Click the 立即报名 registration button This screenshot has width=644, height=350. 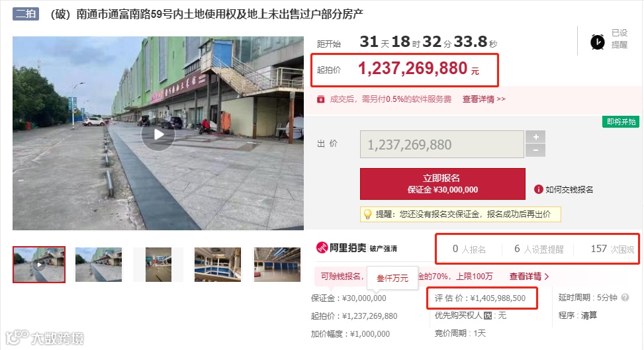[442, 184]
